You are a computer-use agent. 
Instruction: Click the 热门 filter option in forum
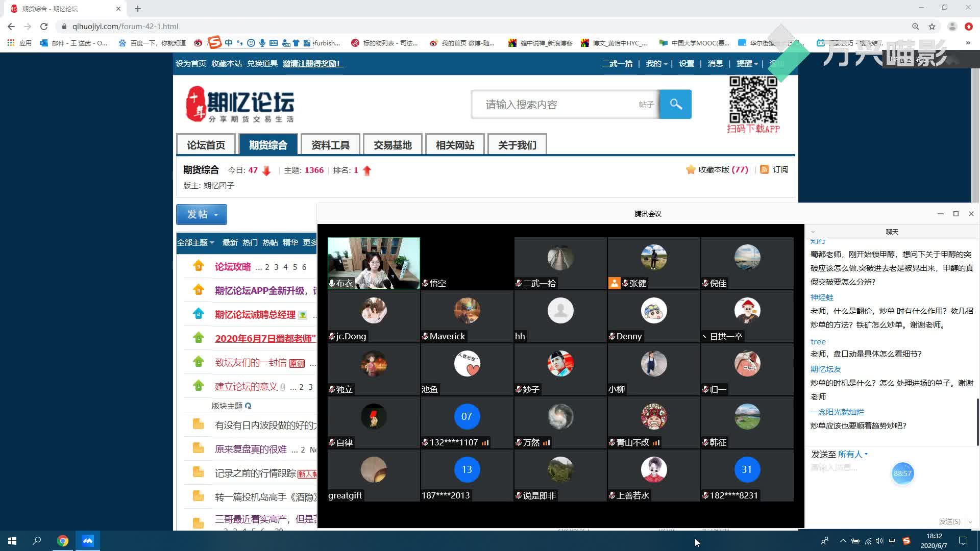click(251, 242)
